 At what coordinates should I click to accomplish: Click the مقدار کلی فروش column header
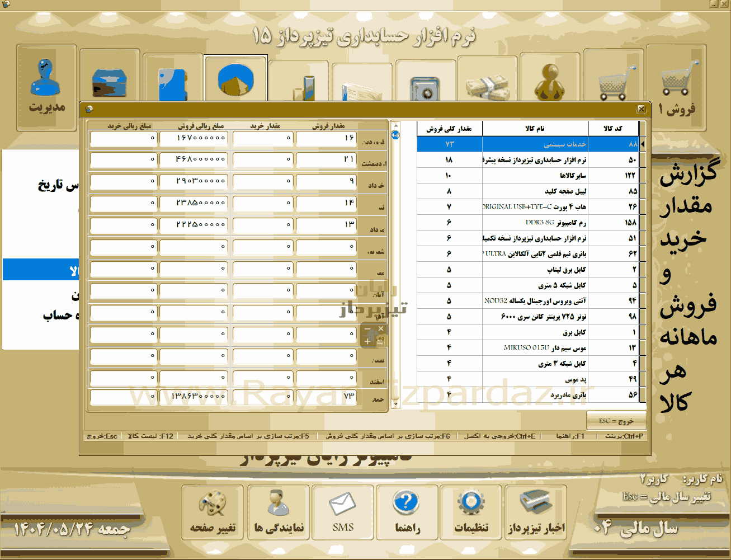(450, 129)
